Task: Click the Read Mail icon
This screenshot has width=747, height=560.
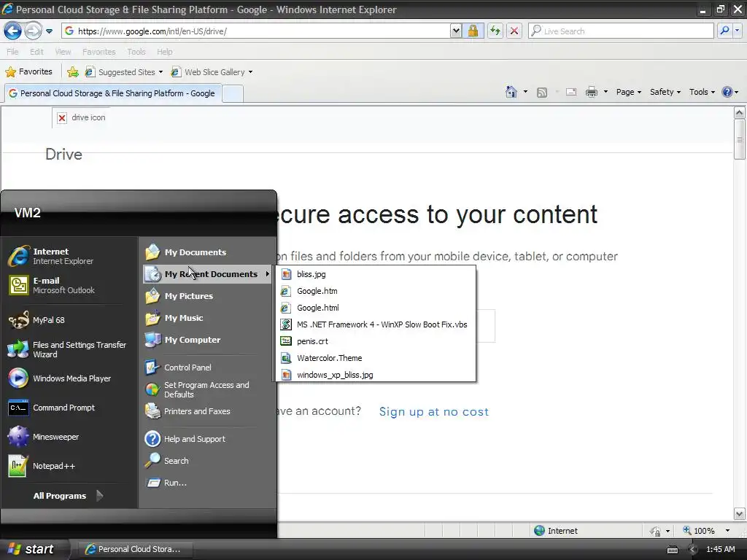Action: [571, 92]
